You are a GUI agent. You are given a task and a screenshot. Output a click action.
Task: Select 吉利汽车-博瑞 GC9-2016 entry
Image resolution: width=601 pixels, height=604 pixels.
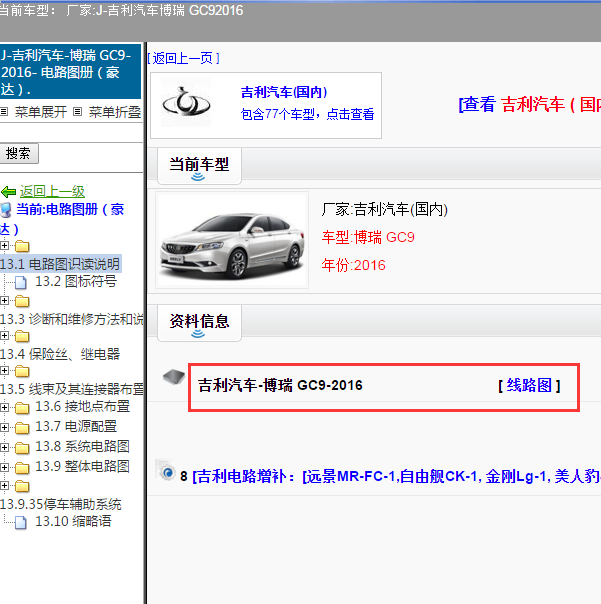(x=280, y=385)
